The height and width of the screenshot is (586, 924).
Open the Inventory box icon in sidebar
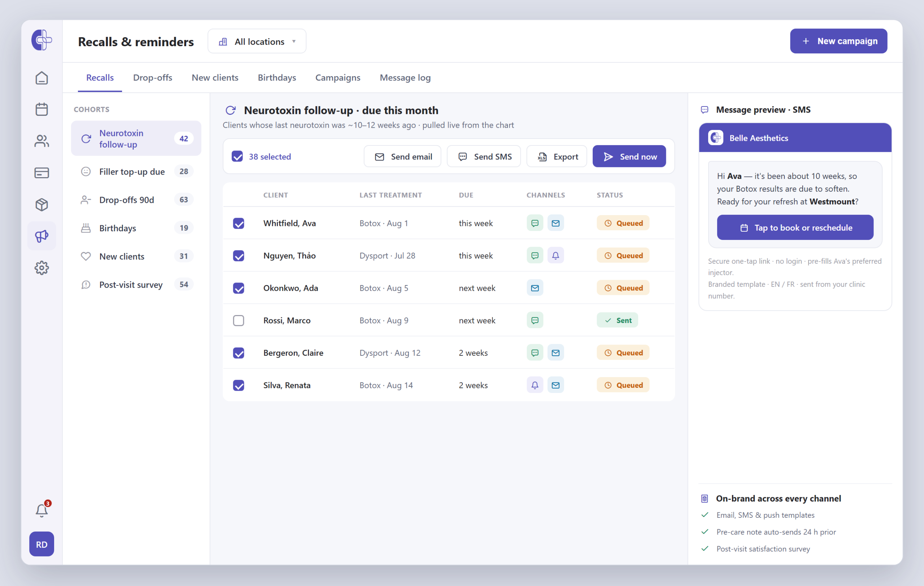(x=42, y=204)
